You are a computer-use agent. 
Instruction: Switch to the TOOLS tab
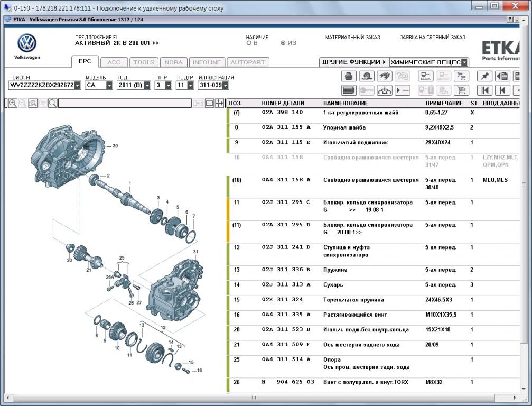(144, 62)
